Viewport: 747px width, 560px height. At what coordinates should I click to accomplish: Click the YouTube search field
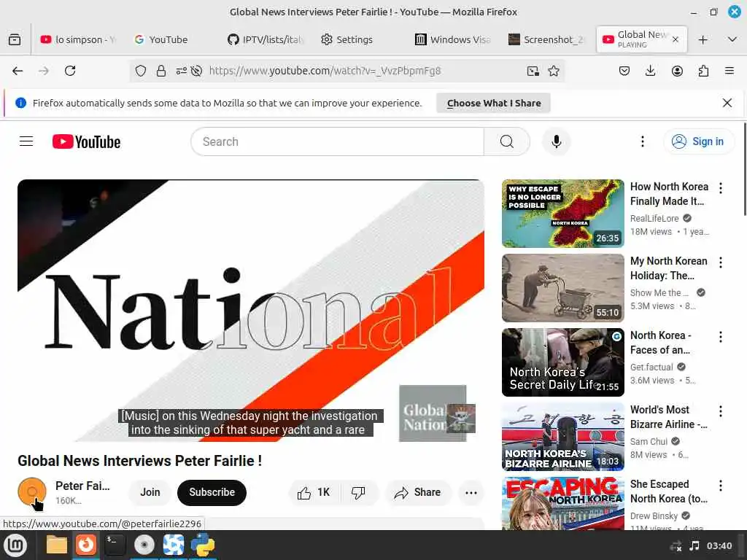point(337,141)
